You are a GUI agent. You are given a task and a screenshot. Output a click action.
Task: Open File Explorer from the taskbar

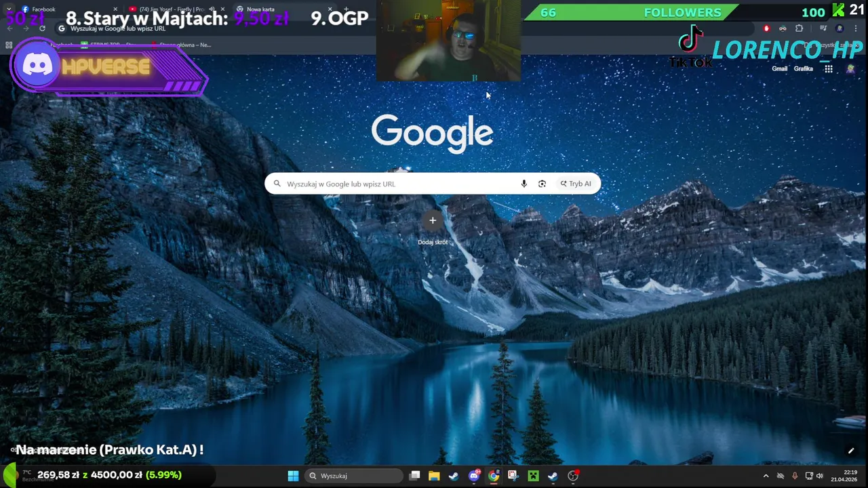(x=434, y=476)
